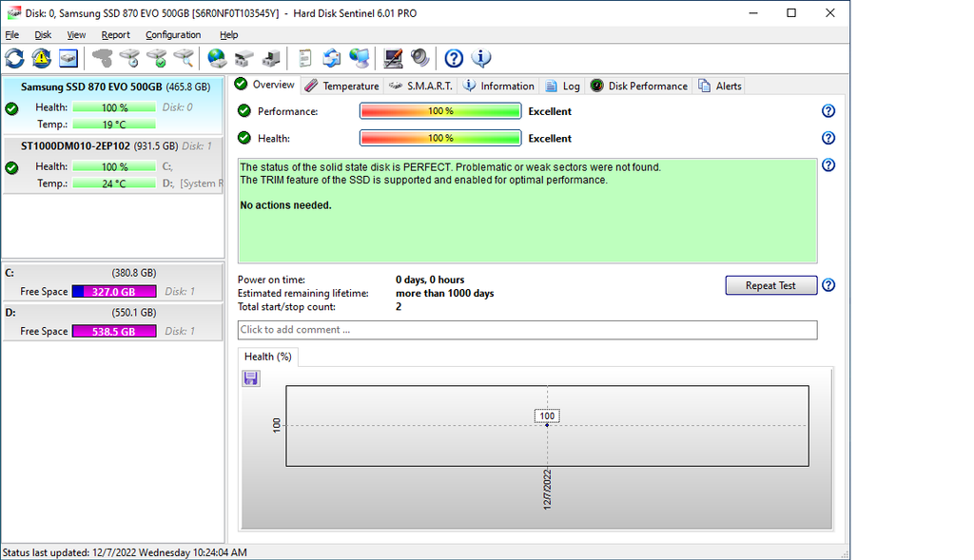This screenshot has height=560, width=974.
Task: Select the D: (550.1 GB) partition row
Action: click(x=112, y=322)
